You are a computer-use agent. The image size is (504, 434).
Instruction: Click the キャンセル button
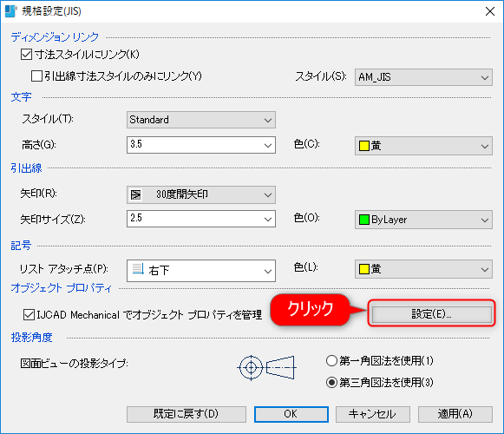[x=373, y=414]
